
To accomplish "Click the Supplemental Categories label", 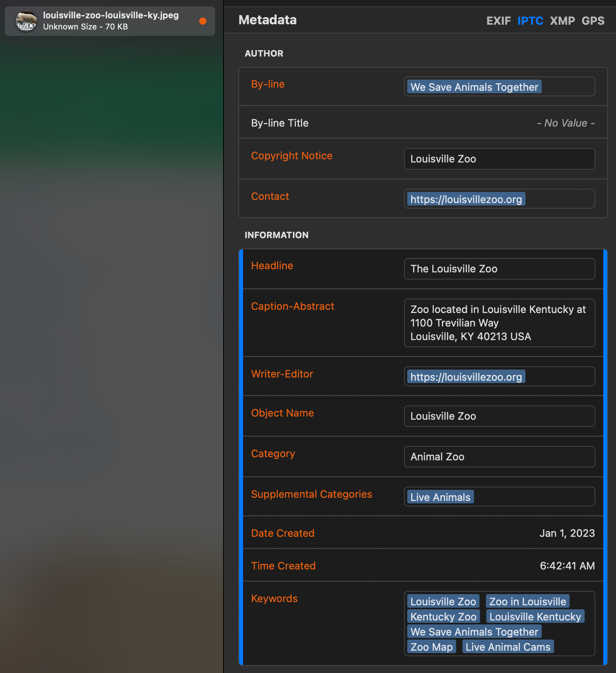I will (x=312, y=494).
